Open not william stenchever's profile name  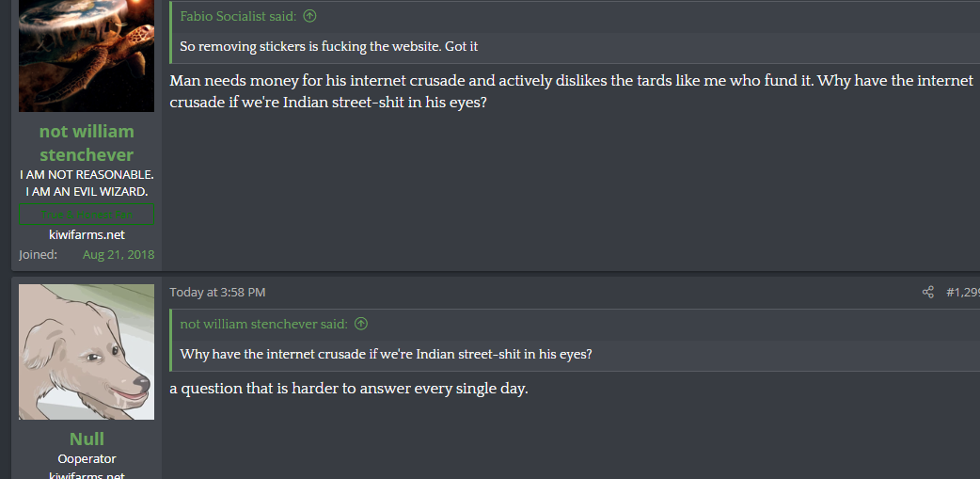pyautogui.click(x=87, y=143)
